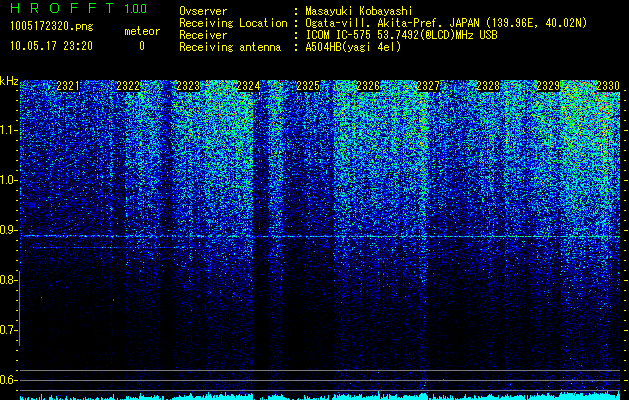Click the 1.1 frequency axis label
This screenshot has width=629, height=400.
pyautogui.click(x=9, y=130)
